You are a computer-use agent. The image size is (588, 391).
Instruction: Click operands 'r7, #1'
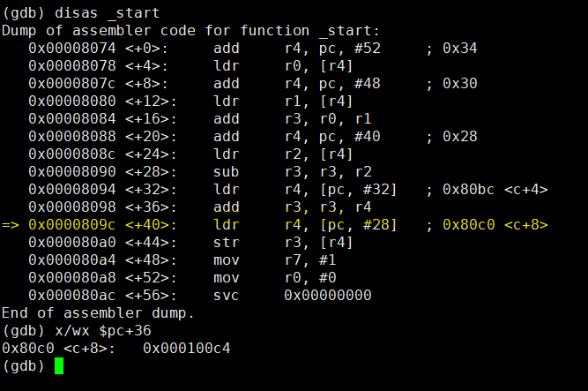pyautogui.click(x=310, y=260)
